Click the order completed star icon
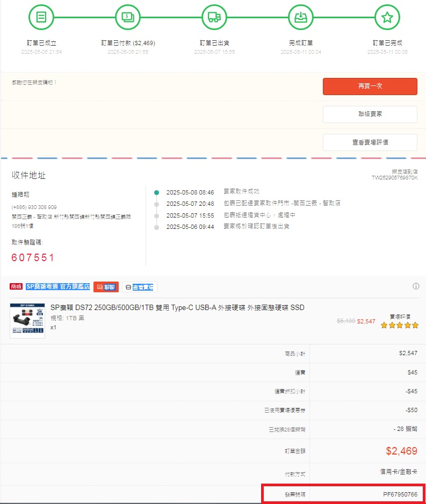This screenshot has width=426, height=504. 387,17
